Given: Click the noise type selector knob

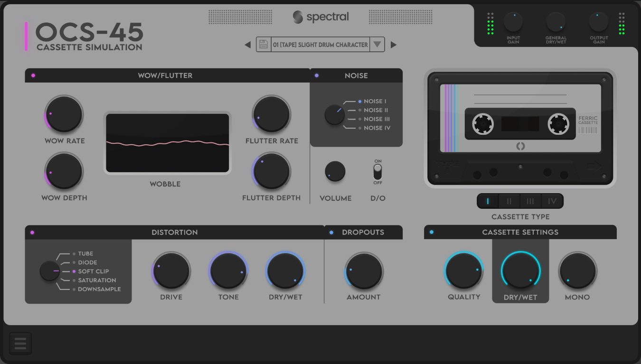Looking at the screenshot, I should pyautogui.click(x=335, y=115).
